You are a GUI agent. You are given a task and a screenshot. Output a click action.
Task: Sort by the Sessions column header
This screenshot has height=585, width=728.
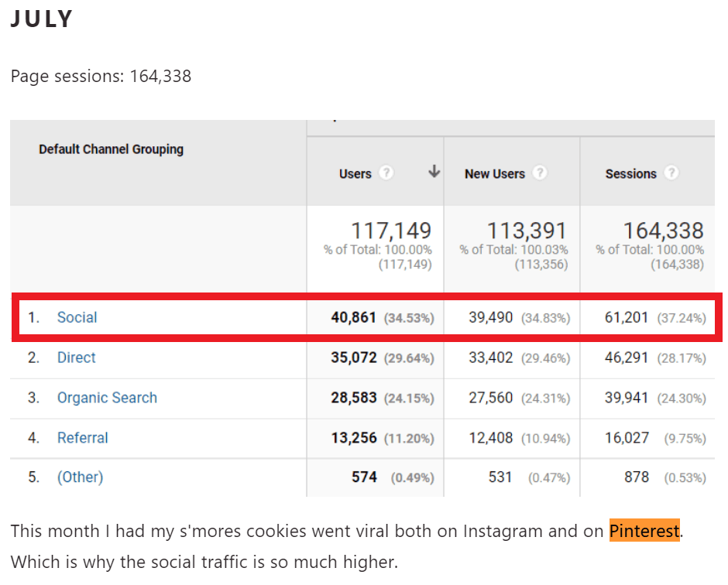point(630,174)
